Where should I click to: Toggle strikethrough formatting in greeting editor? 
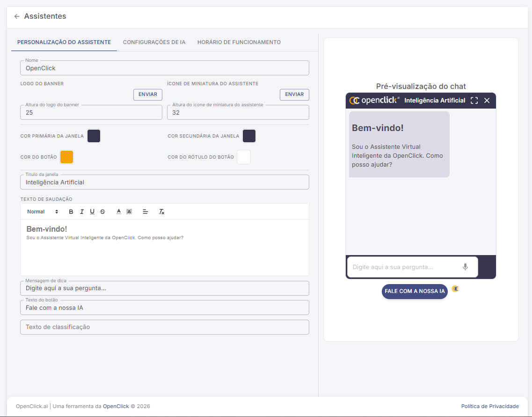(x=102, y=212)
